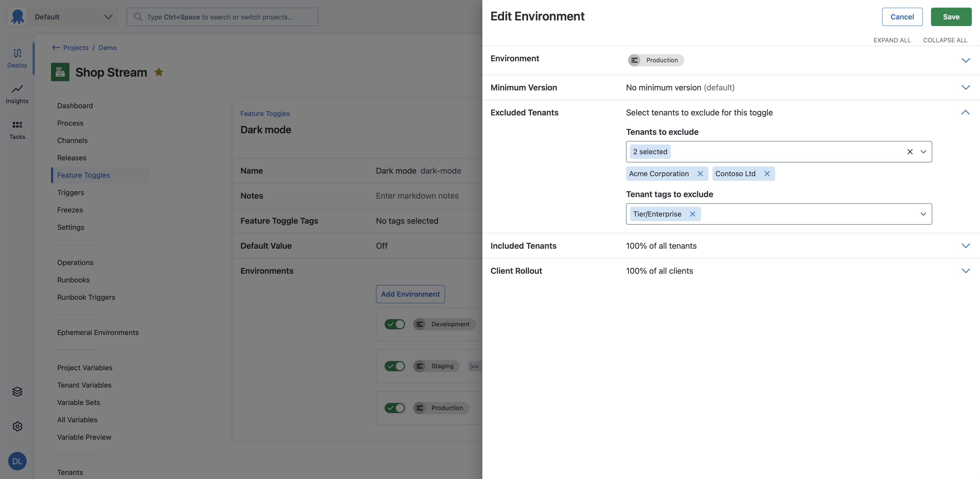Screen dimensions: 980x479
Task: Go to Channels page
Action: [x=72, y=140]
